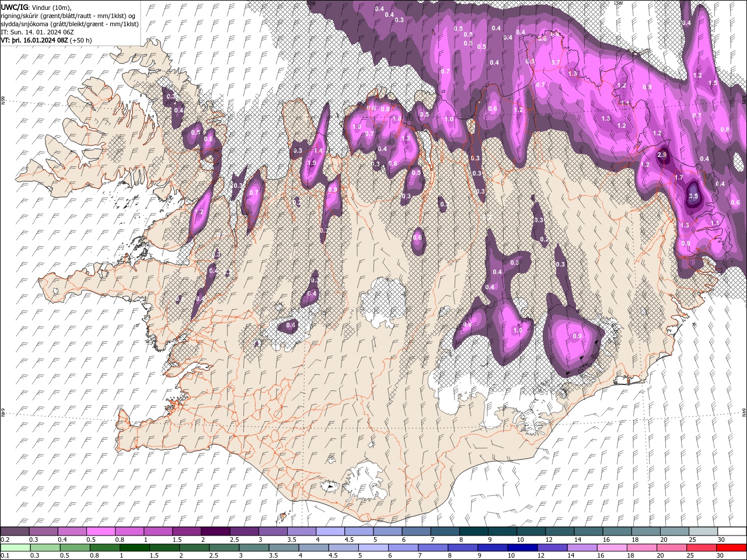This screenshot has width=747, height=560.
Task: Click the 3.5 snowfall maximum value on the map
Action: tap(693, 196)
